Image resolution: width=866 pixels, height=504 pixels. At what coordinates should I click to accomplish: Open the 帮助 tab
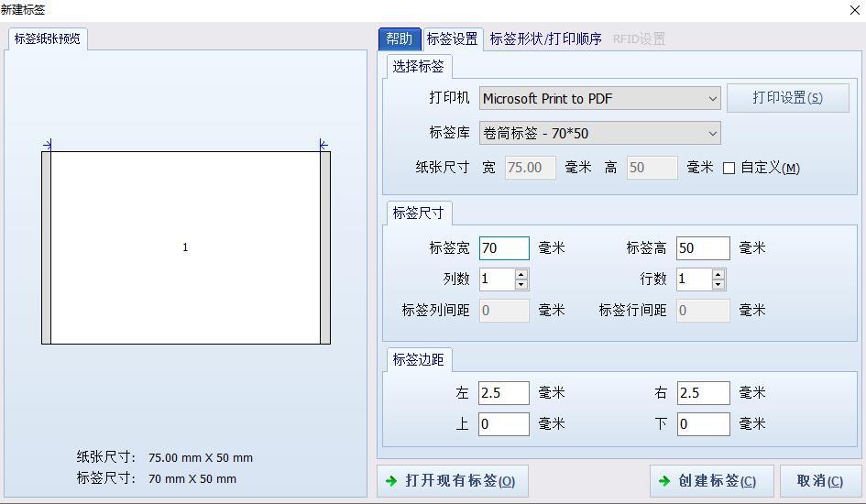click(400, 38)
